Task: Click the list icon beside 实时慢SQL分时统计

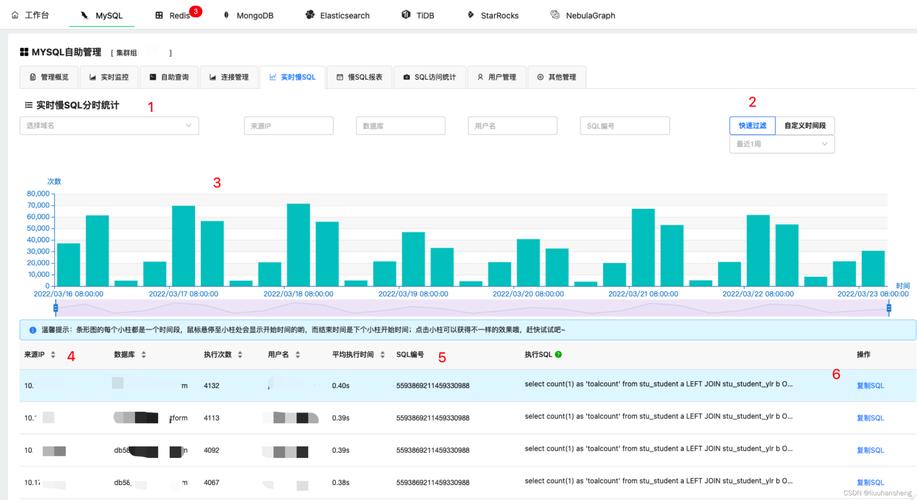Action: tap(28, 105)
